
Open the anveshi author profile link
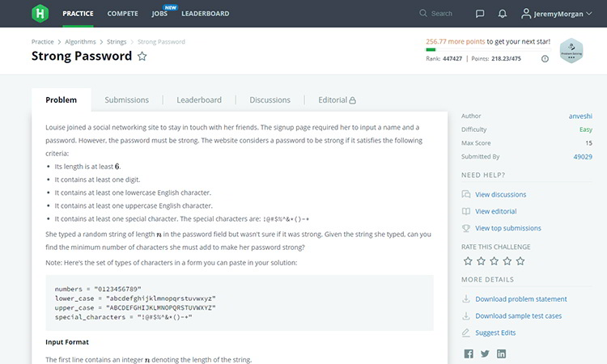pyautogui.click(x=580, y=116)
